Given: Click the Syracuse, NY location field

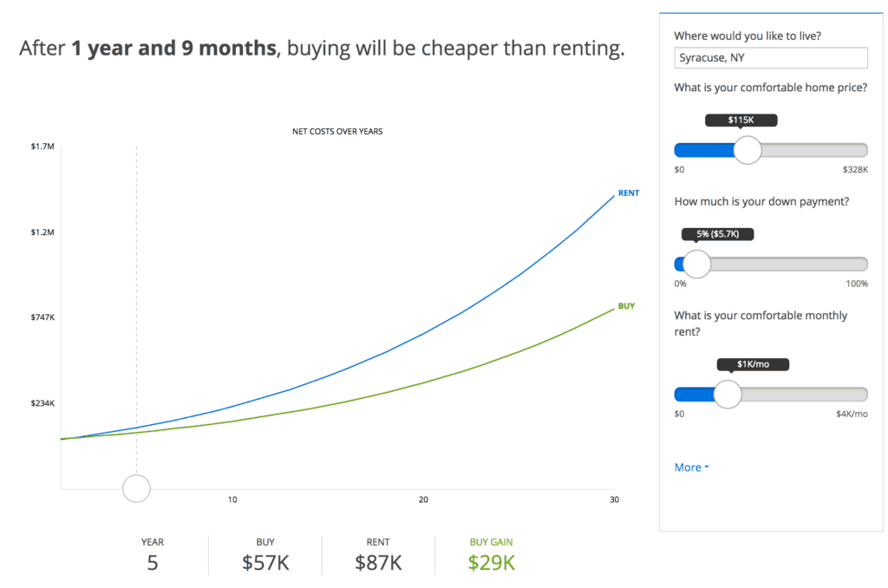Looking at the screenshot, I should 770,57.
